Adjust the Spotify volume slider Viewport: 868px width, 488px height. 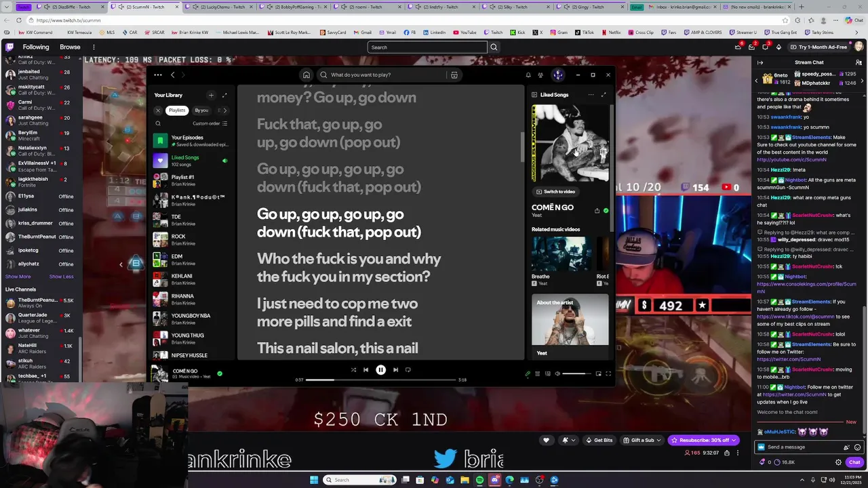[x=577, y=373]
